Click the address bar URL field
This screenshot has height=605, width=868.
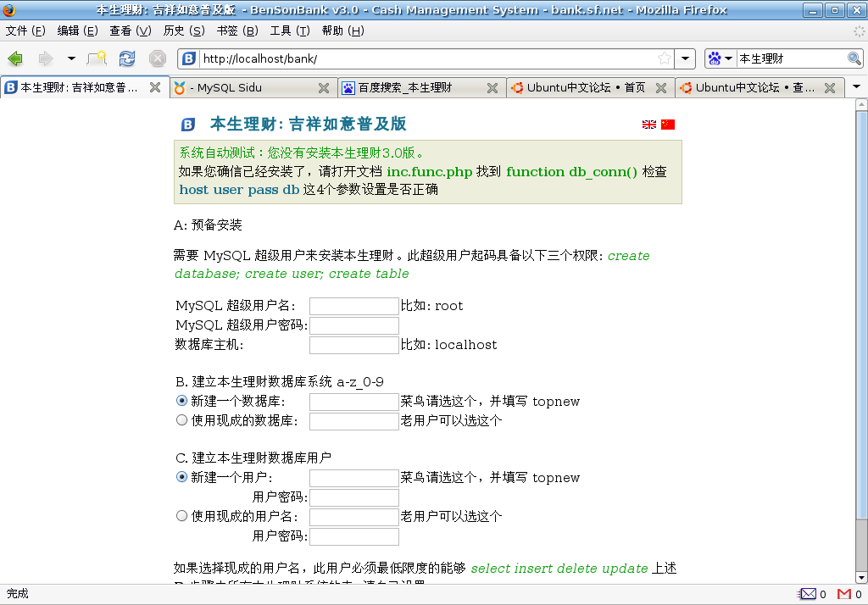point(429,58)
